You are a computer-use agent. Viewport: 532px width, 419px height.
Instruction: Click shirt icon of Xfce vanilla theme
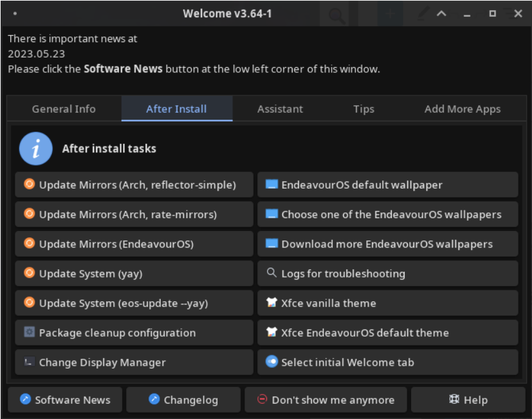pyautogui.click(x=271, y=302)
